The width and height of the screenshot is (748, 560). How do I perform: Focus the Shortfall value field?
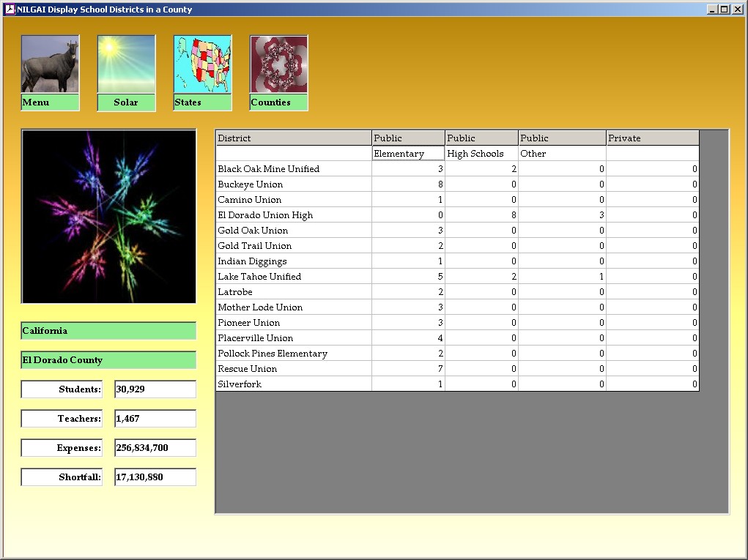[x=155, y=477]
